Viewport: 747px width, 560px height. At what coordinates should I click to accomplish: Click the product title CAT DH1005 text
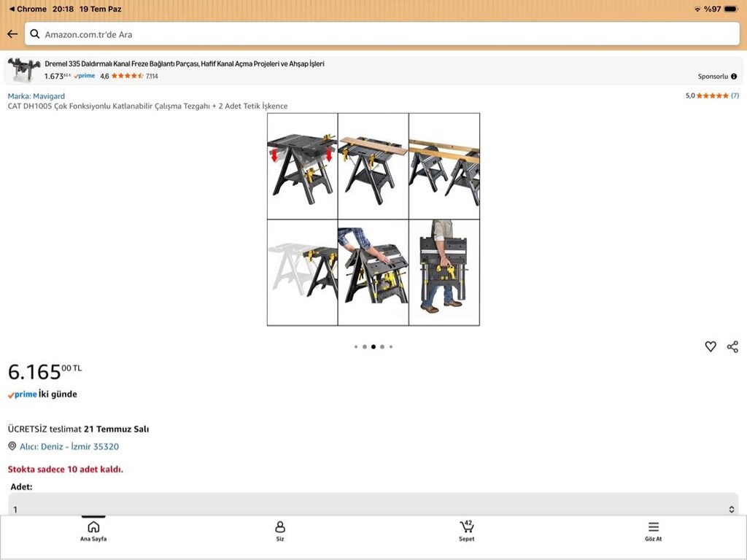(147, 106)
